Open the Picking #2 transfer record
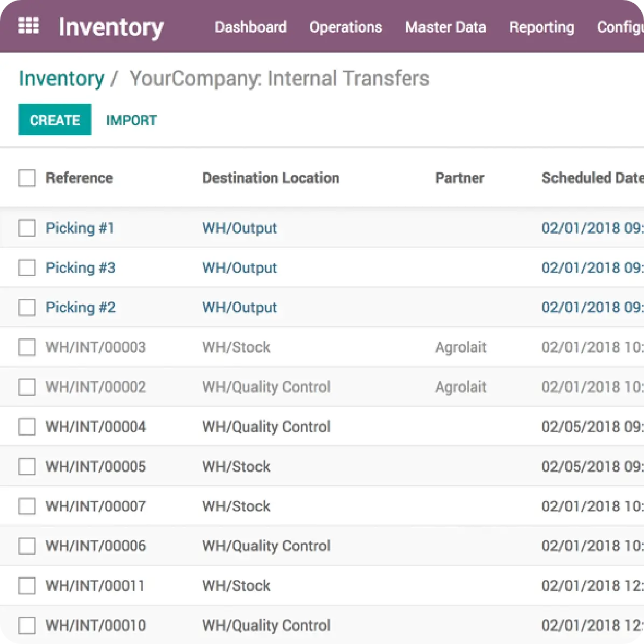 click(x=81, y=307)
